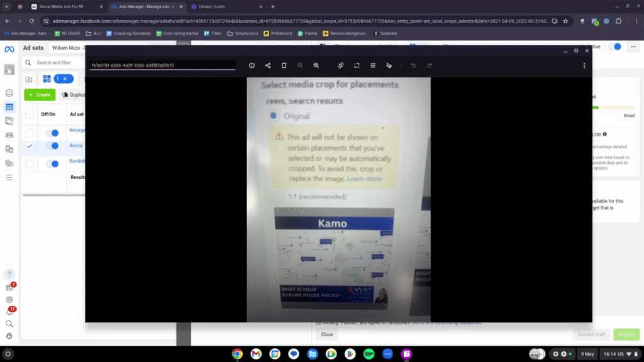Viewport: 644px width, 362px height.
Task: Open Account overview gauge icon in sidebar
Action: point(9,93)
